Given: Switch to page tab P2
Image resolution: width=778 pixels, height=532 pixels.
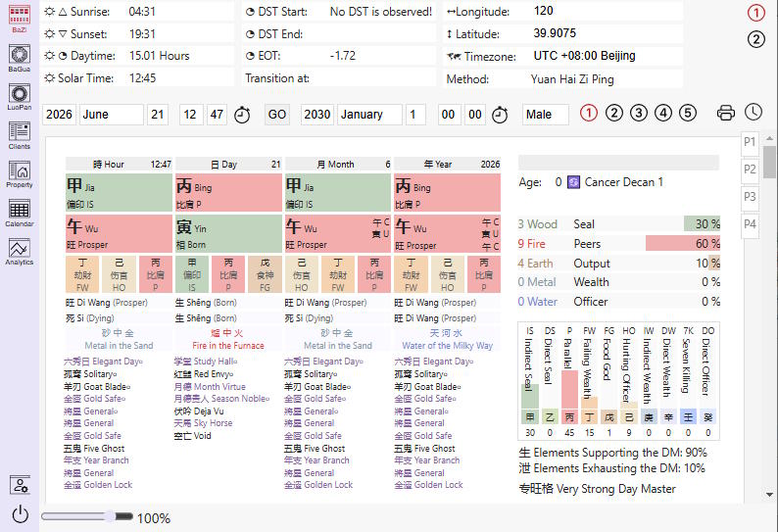Looking at the screenshot, I should pyautogui.click(x=750, y=169).
